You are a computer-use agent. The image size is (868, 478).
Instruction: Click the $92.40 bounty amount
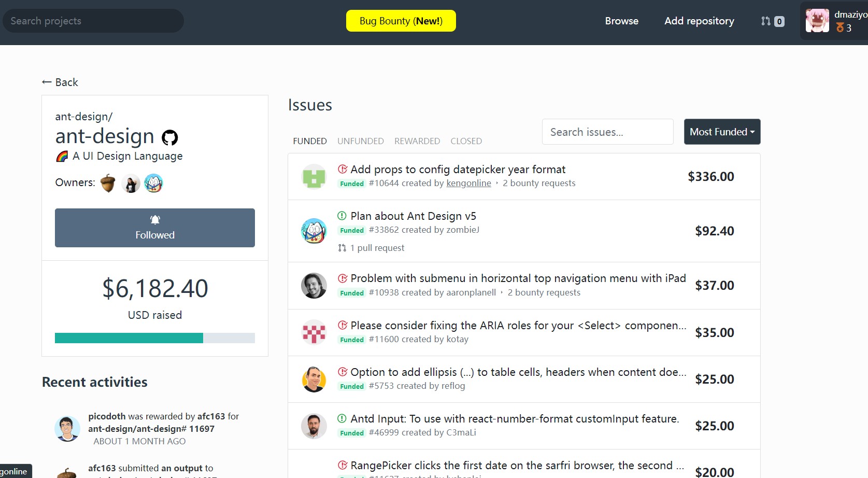715,231
